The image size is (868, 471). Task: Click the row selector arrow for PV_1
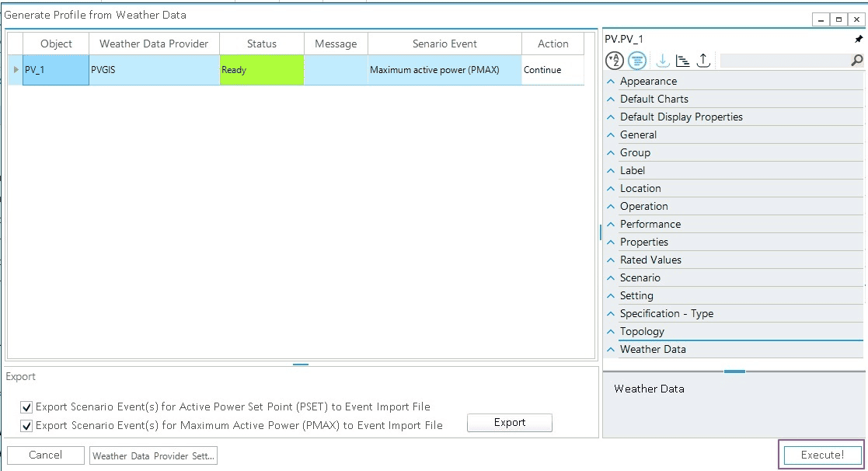pos(16,70)
